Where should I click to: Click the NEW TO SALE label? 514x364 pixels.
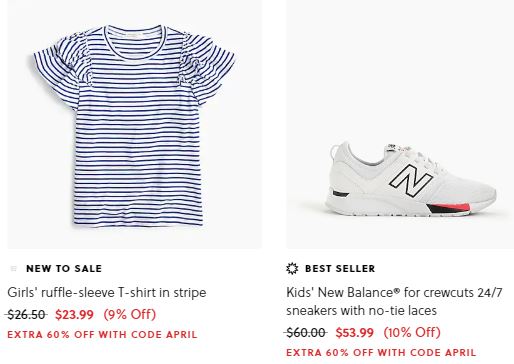[x=64, y=268]
